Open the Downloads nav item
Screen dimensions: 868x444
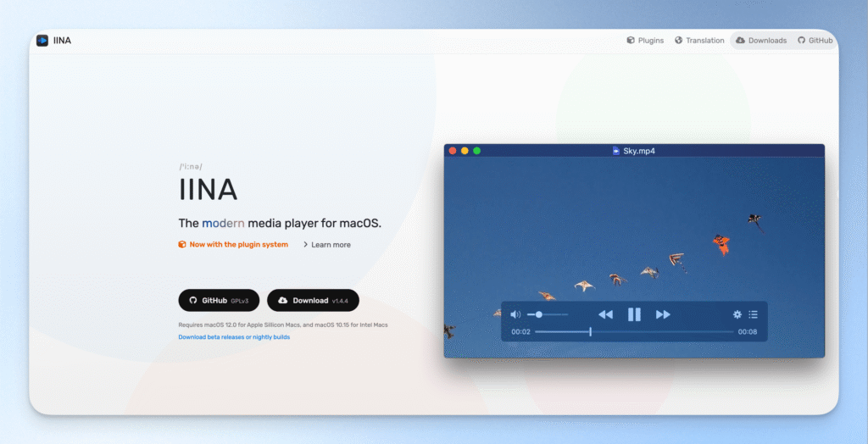pos(761,41)
